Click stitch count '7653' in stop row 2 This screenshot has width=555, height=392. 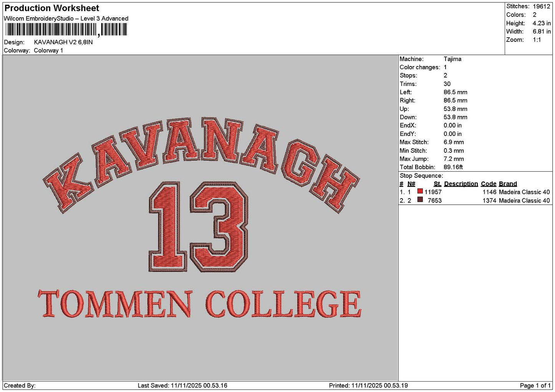tap(435, 201)
